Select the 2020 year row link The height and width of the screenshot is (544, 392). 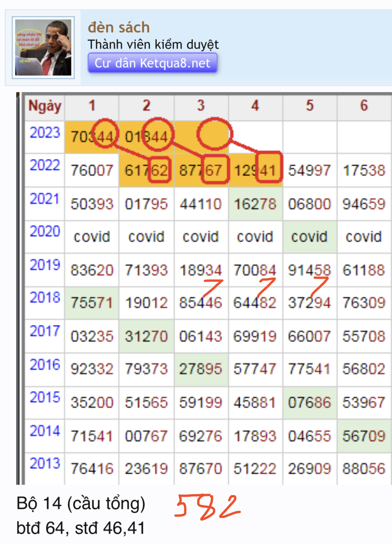(x=45, y=231)
